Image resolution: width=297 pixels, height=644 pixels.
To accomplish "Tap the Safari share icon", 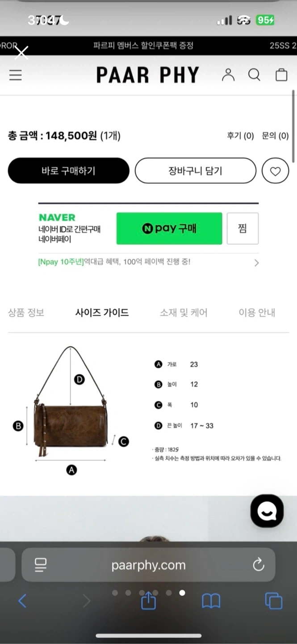I will coord(148,600).
